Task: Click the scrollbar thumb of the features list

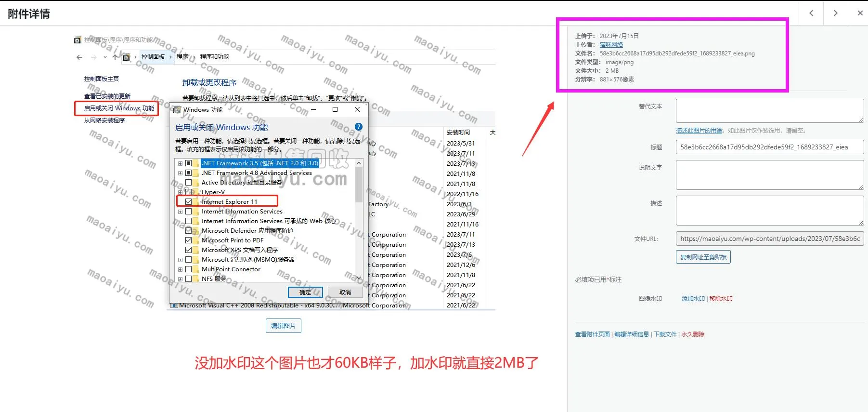Action: click(x=359, y=185)
